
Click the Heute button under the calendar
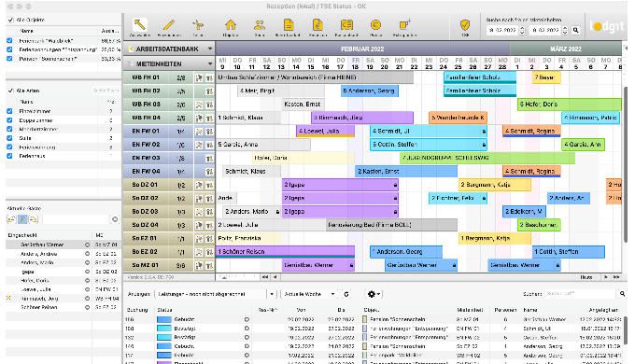point(586,277)
